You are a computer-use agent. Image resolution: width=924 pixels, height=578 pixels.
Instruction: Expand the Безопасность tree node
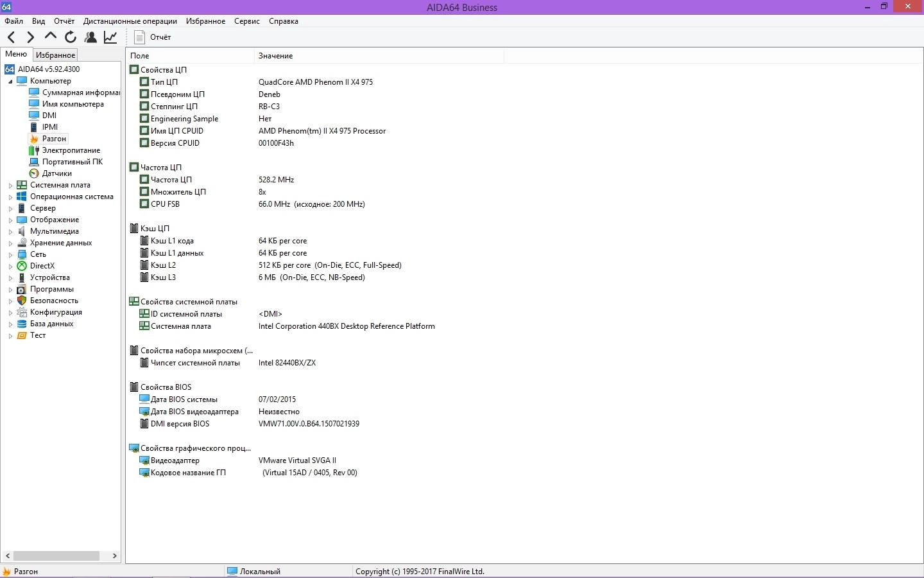click(10, 301)
